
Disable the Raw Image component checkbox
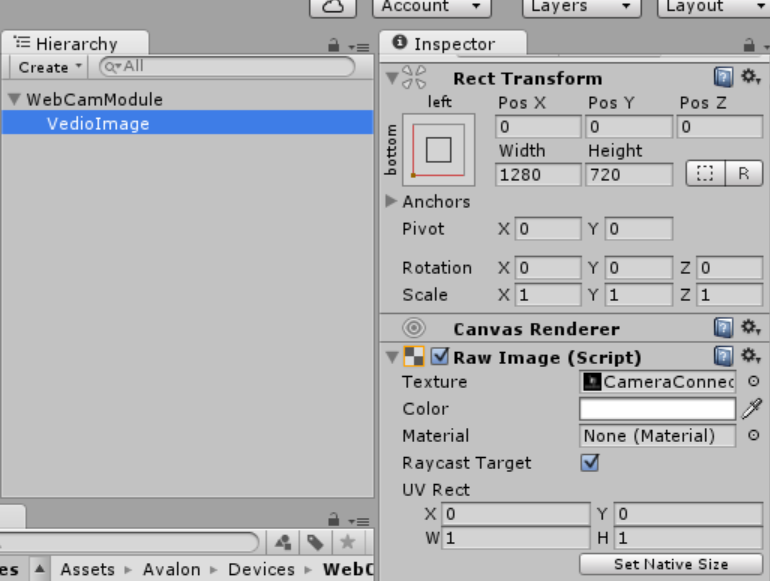point(440,357)
